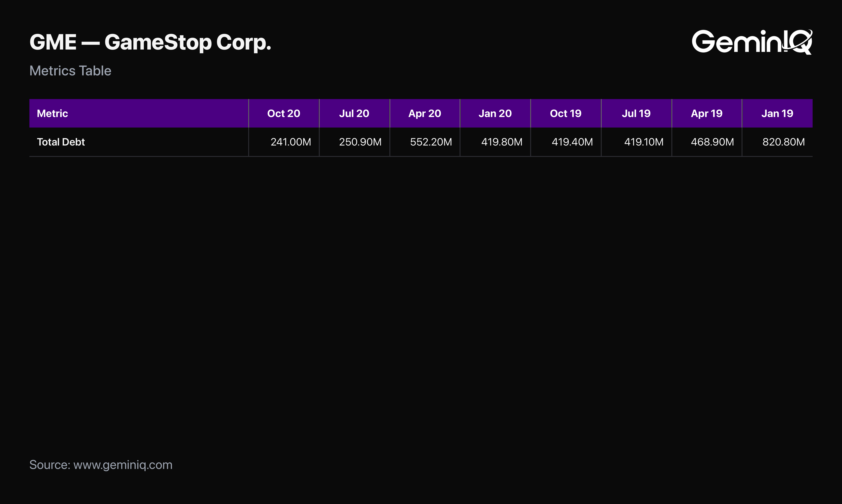Click the GeminIQ logo
Viewport: 842px width, 504px height.
pyautogui.click(x=752, y=42)
